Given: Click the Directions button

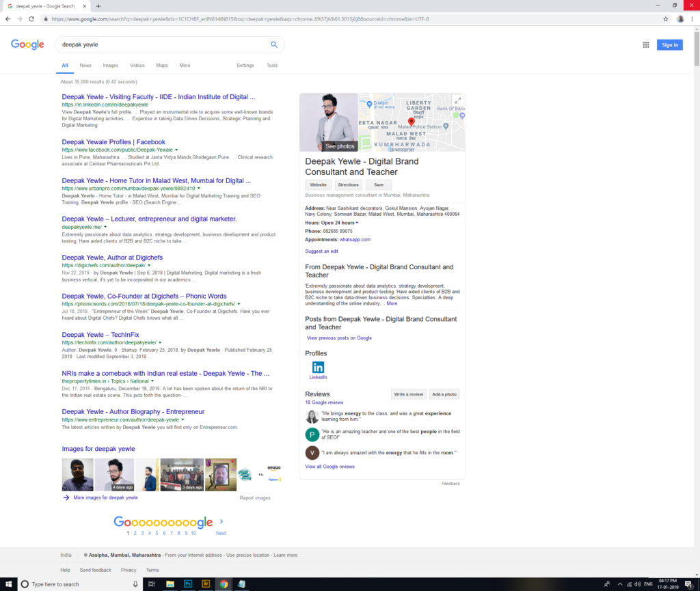Looking at the screenshot, I should (x=348, y=185).
